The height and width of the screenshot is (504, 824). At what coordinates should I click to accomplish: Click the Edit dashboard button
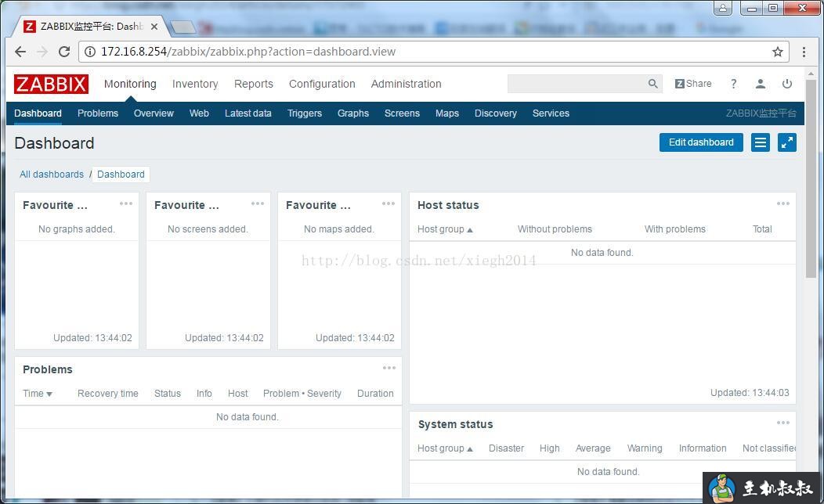(700, 142)
